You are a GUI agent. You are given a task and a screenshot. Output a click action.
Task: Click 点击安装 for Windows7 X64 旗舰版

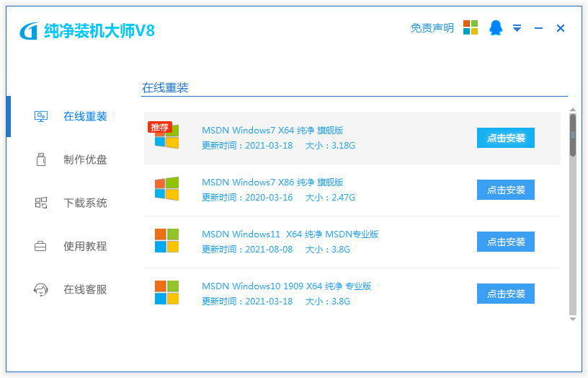(506, 138)
